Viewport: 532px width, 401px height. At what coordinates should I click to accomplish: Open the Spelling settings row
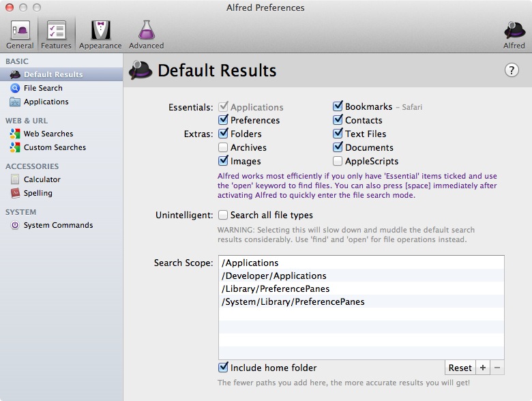coord(61,193)
